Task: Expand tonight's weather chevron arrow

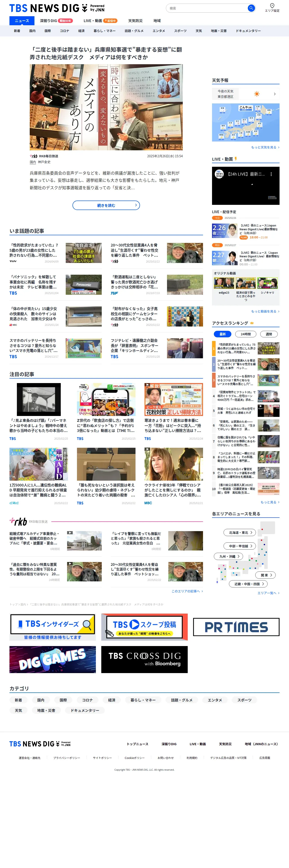Action: 275,94
